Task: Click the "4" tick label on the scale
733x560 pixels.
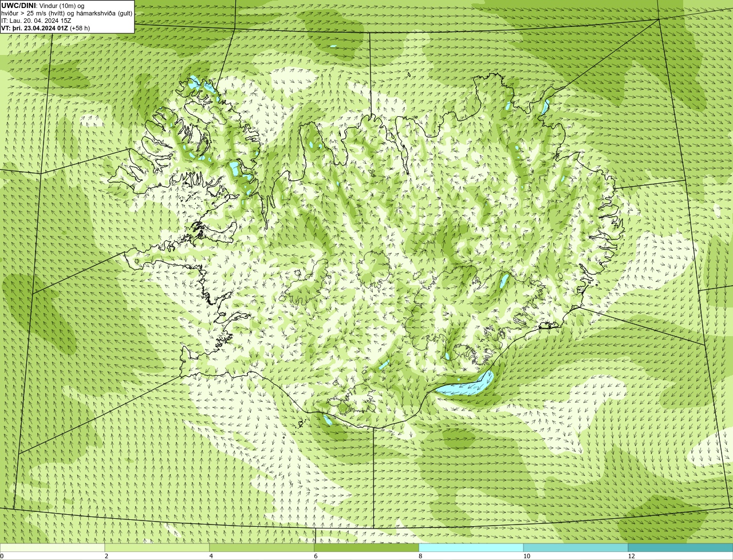Action: [211, 556]
